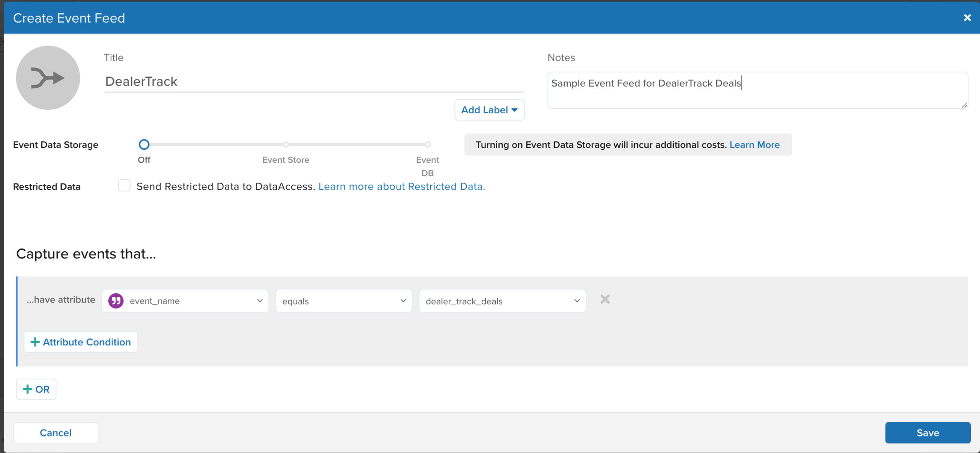Click the purple quote icon beside event_name
Screen dimensions: 980x453
pos(116,301)
